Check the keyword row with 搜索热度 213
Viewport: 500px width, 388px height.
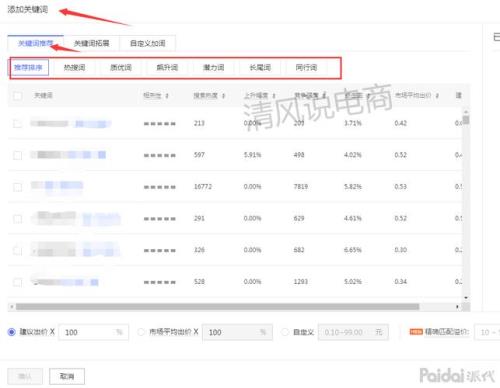pos(18,124)
